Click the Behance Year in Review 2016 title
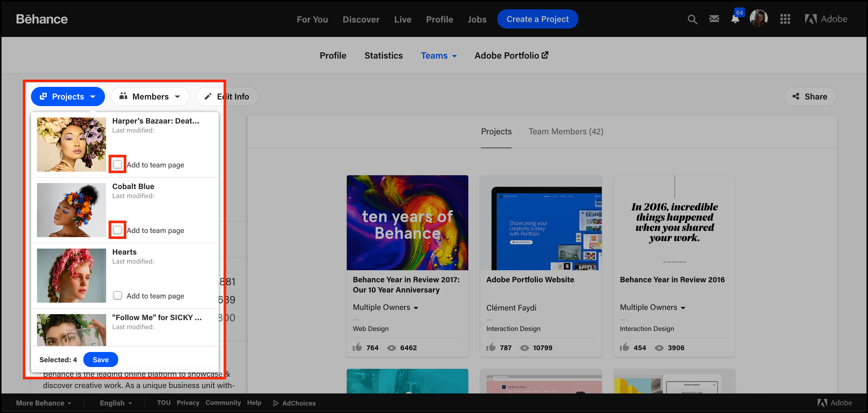Screen dimensions: 868x413 672,280
